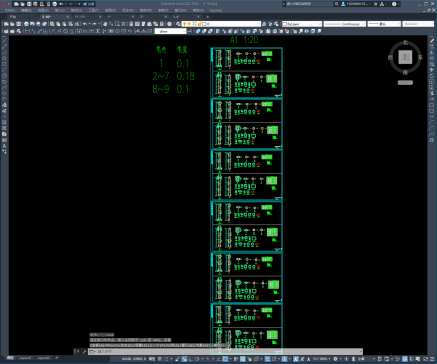Click the Save icon in standard toolbar
437x364 pixels.
click(x=19, y=24)
